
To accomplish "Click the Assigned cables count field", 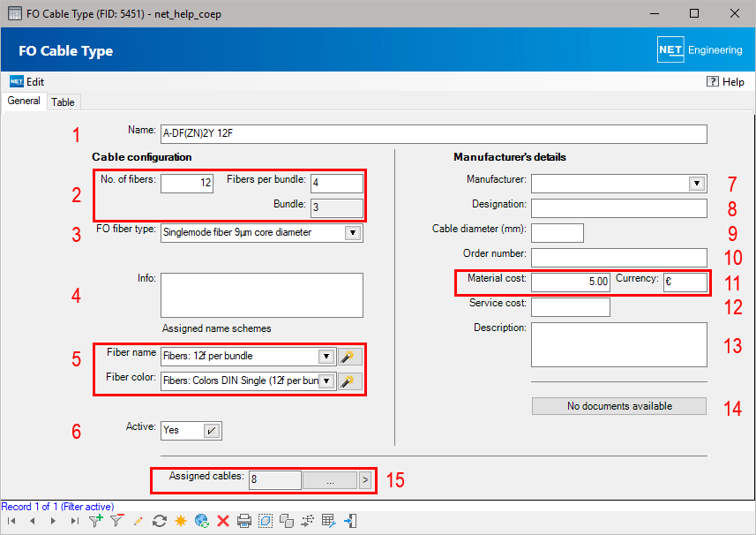I will 275,480.
